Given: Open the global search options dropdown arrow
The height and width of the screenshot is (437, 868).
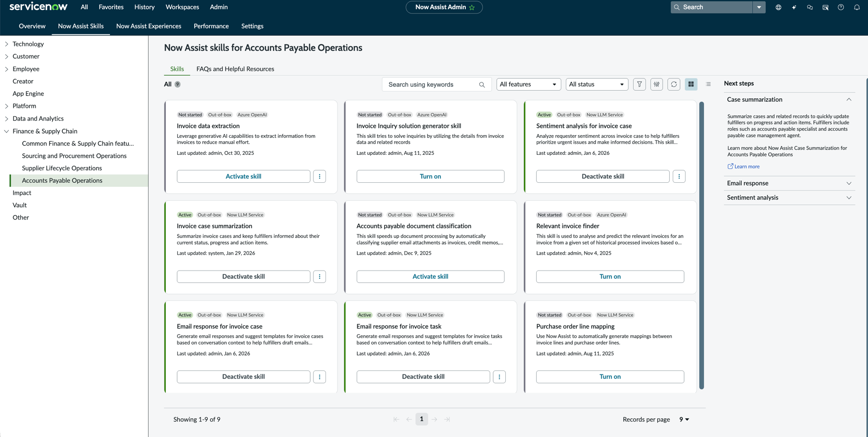Looking at the screenshot, I should 759,7.
